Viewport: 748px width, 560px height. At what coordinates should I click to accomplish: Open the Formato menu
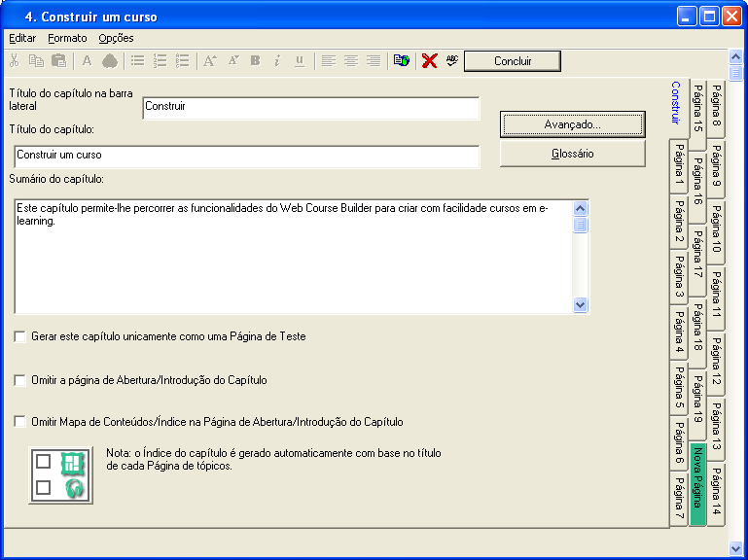67,38
